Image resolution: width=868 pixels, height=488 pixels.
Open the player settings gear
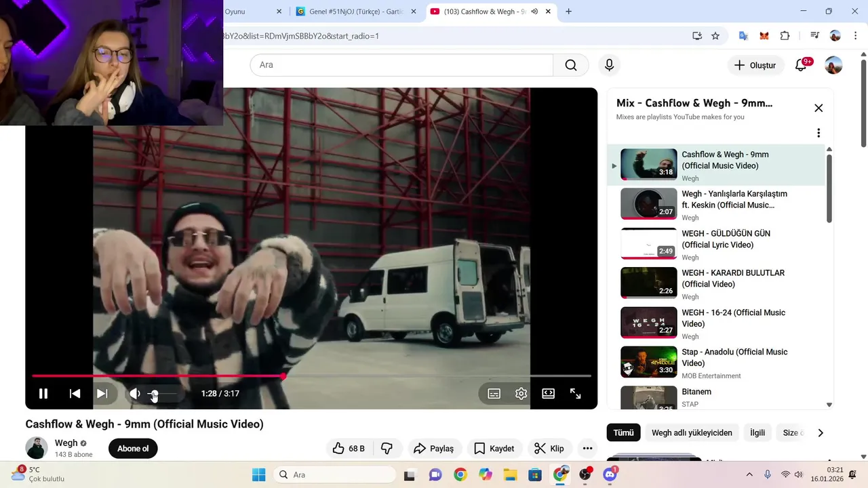pos(521,393)
